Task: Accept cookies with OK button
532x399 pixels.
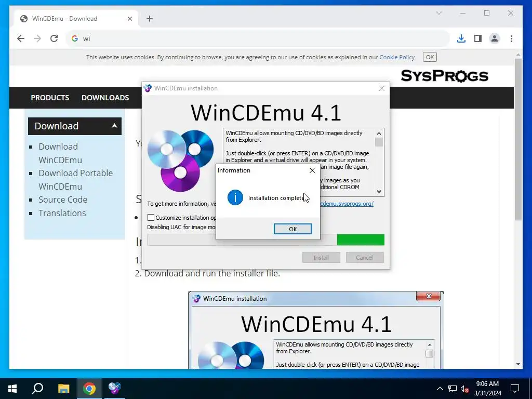Action: 430,57
